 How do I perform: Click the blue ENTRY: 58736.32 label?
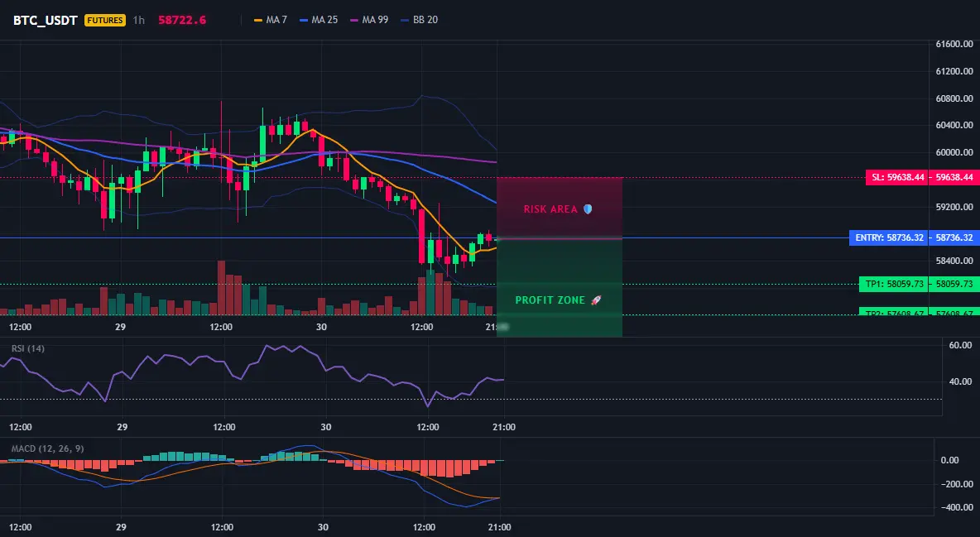[x=889, y=237]
